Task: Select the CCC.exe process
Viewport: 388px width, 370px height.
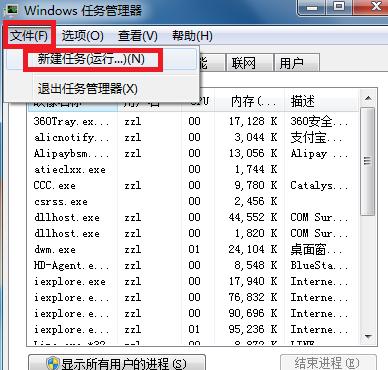Action: click(x=193, y=185)
